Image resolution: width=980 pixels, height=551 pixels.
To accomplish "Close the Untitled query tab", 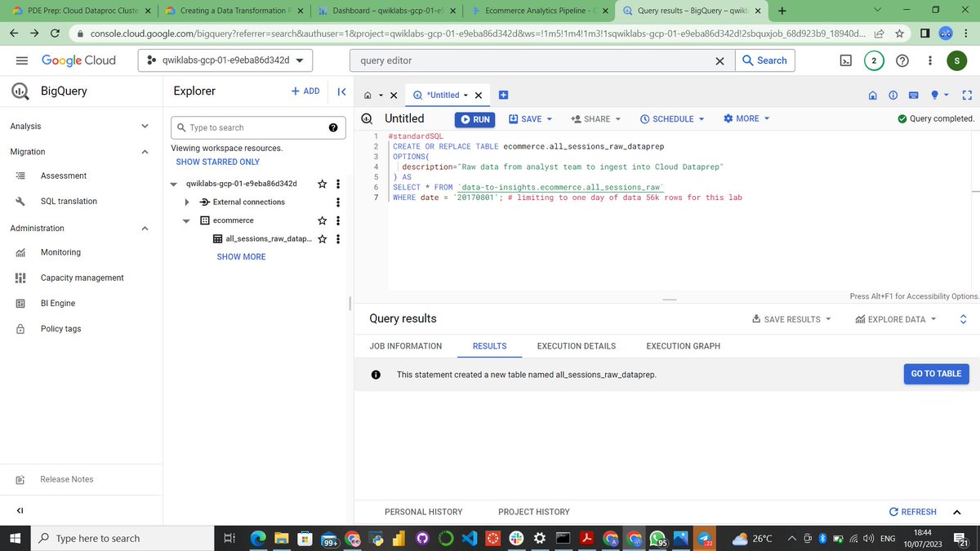I will click(479, 95).
